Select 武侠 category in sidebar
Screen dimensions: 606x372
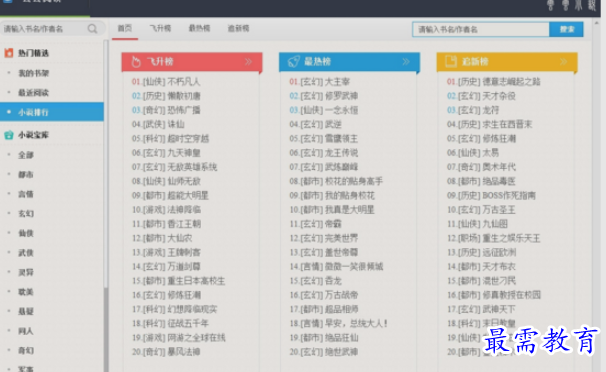pyautogui.click(x=26, y=253)
